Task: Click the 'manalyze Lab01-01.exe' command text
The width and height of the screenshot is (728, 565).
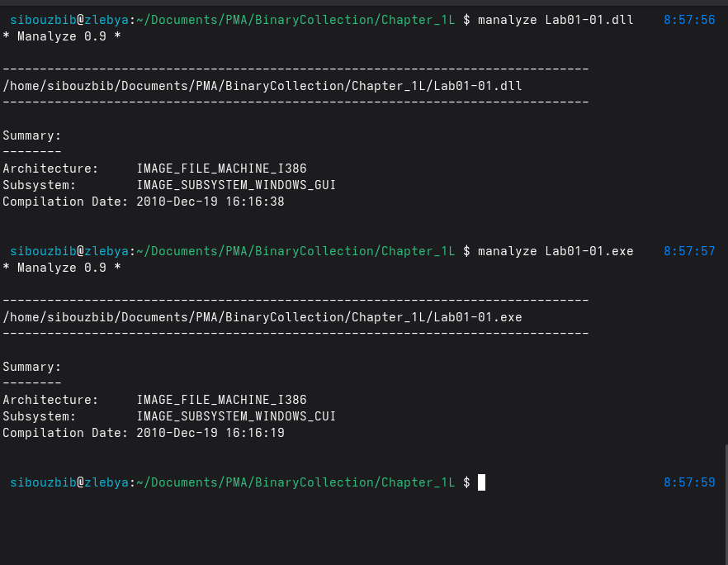Action: 555,251
